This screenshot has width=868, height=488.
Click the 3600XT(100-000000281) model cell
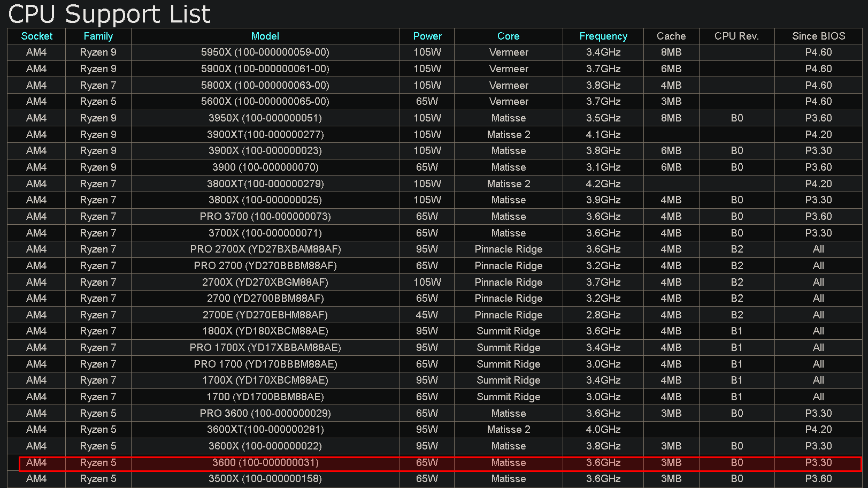pyautogui.click(x=265, y=430)
